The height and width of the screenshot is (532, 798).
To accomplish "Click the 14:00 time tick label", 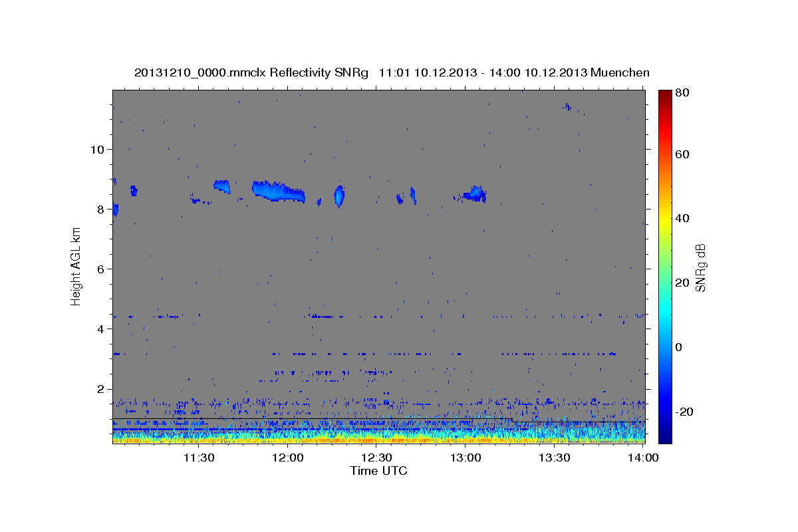I will coord(643,458).
